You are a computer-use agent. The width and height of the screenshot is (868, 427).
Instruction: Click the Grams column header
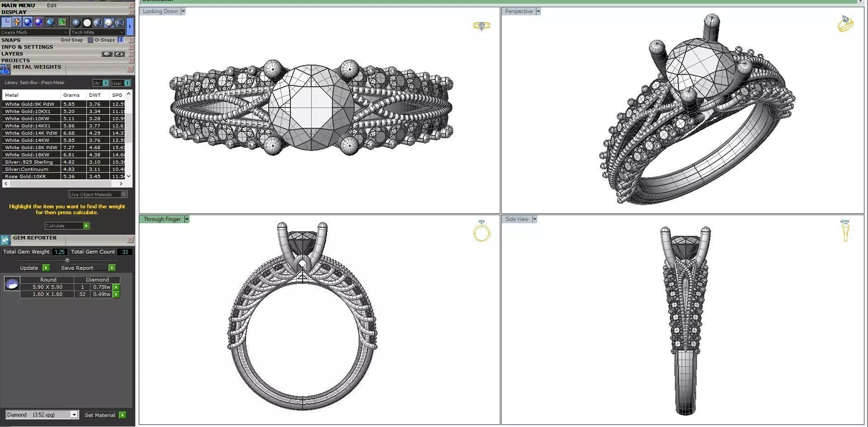(73, 95)
